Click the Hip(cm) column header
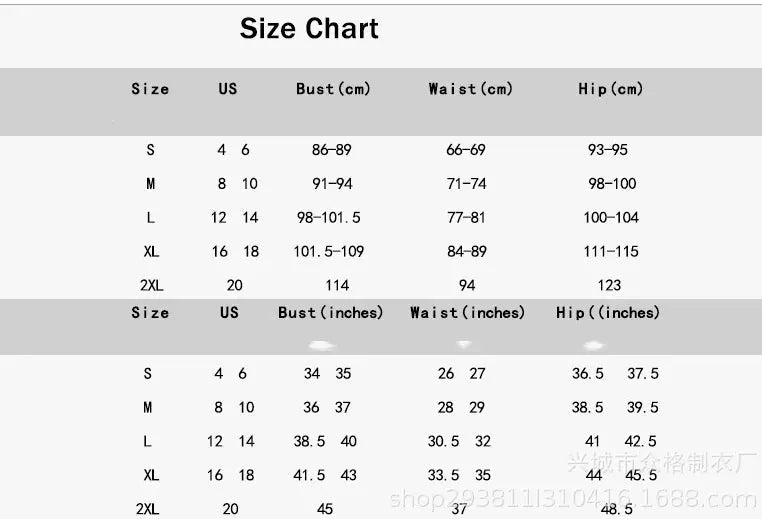The image size is (762, 519). tap(610, 89)
